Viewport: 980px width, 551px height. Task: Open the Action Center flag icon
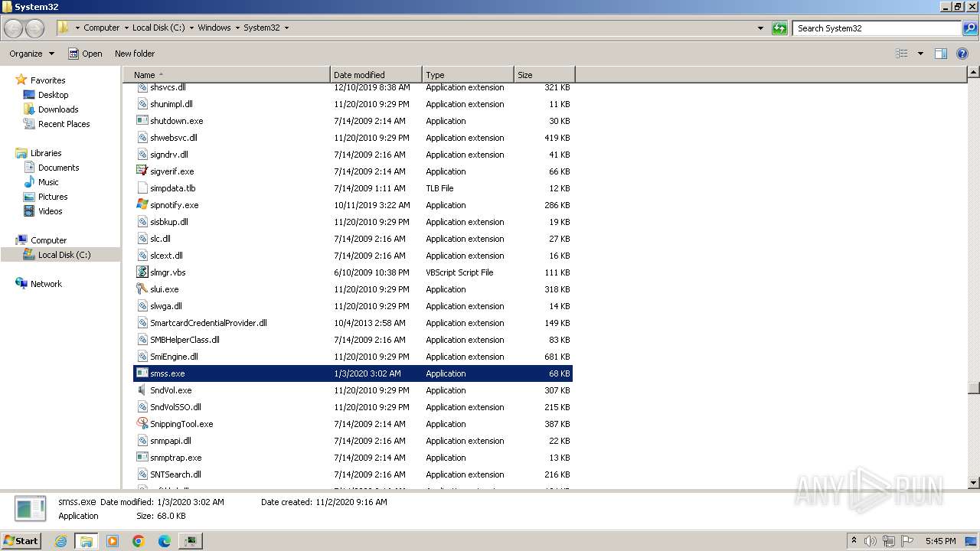coord(907,541)
